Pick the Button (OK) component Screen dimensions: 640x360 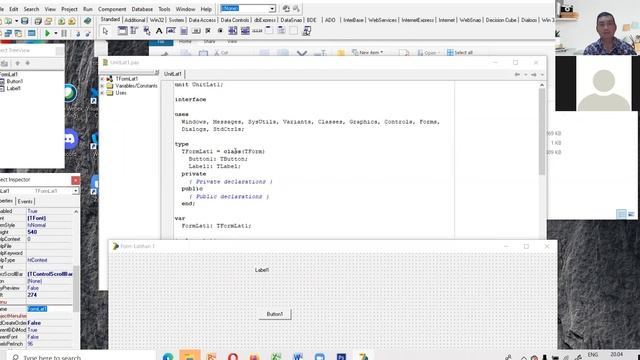tap(196, 31)
